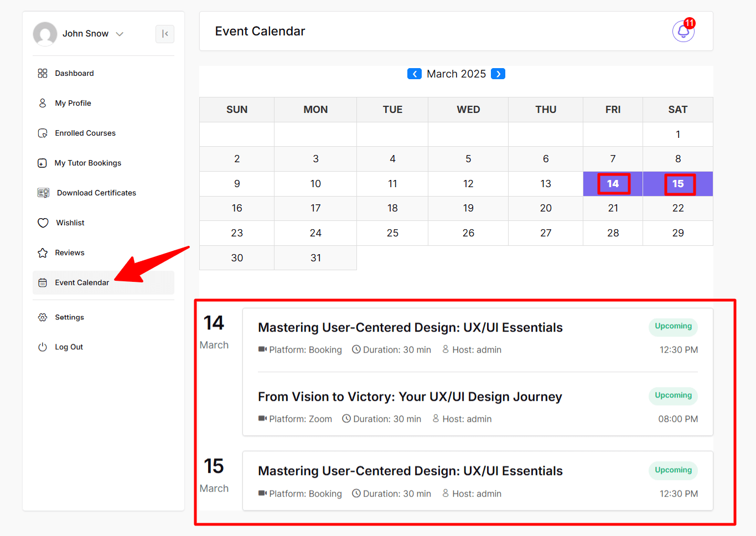Image resolution: width=756 pixels, height=536 pixels.
Task: Select the My Profile icon
Action: point(43,103)
